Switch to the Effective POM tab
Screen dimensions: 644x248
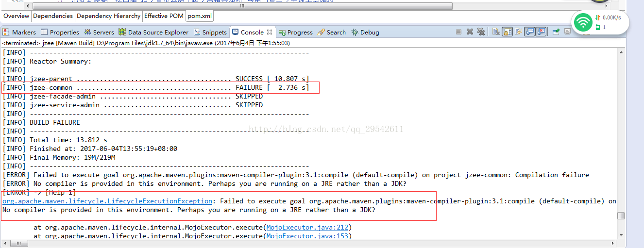pyautogui.click(x=164, y=16)
